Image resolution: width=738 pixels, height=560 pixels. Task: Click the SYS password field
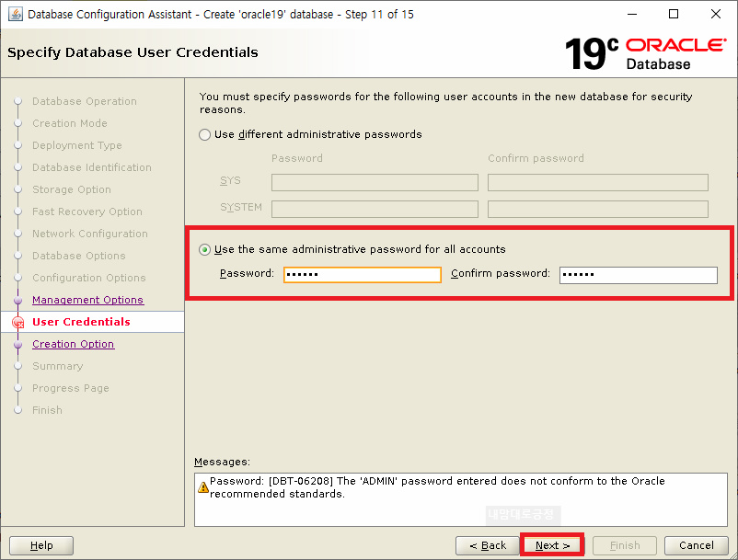(x=375, y=182)
